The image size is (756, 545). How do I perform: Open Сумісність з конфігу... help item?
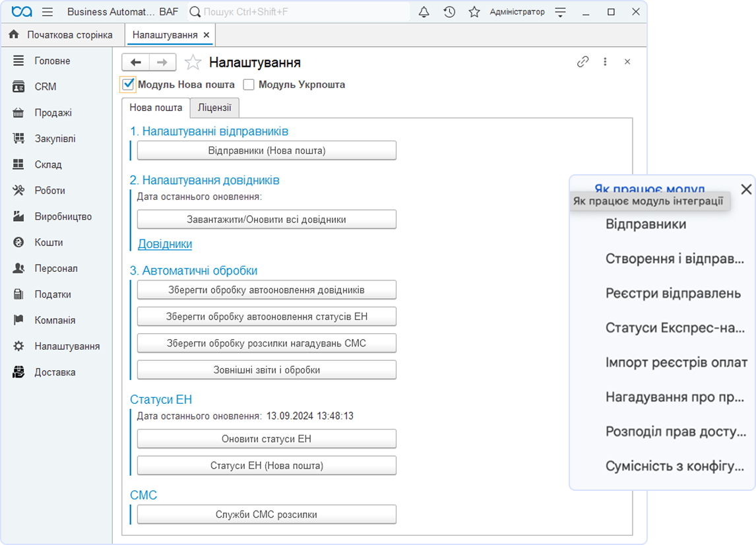tap(675, 466)
